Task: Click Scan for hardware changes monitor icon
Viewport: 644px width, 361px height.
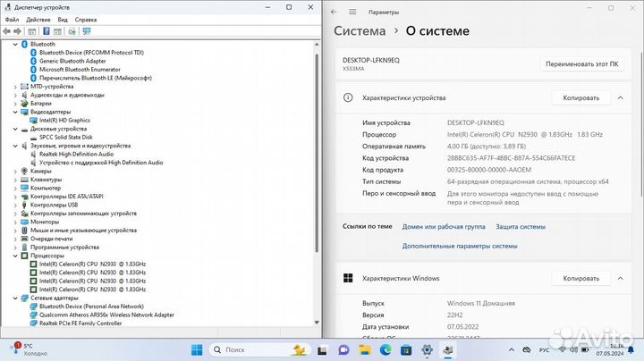Action: [87, 31]
